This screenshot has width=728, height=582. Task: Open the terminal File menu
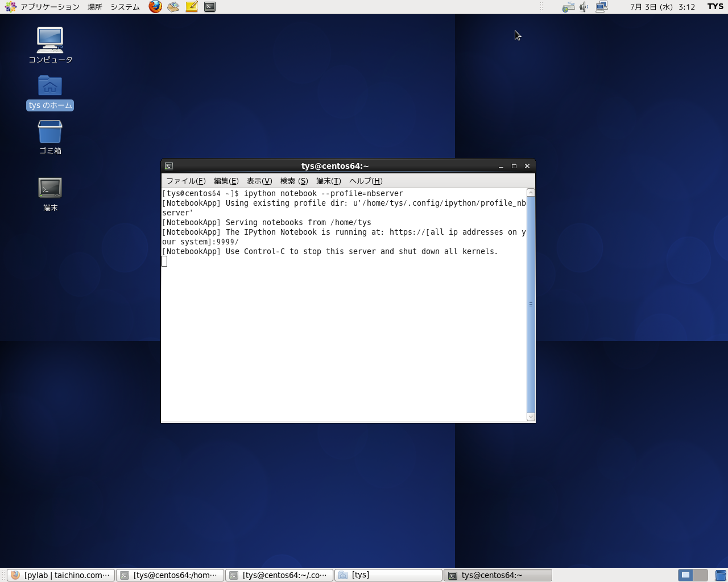click(185, 181)
